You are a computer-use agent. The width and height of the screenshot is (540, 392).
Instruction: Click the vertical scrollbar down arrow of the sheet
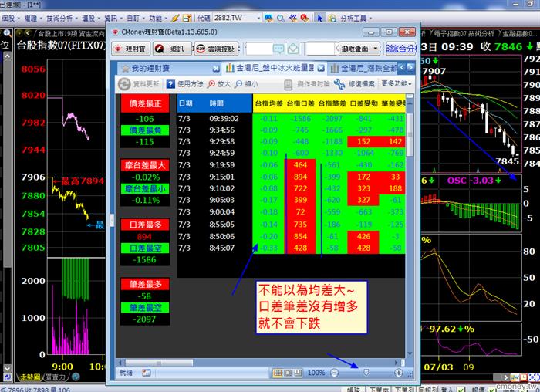[x=410, y=353]
